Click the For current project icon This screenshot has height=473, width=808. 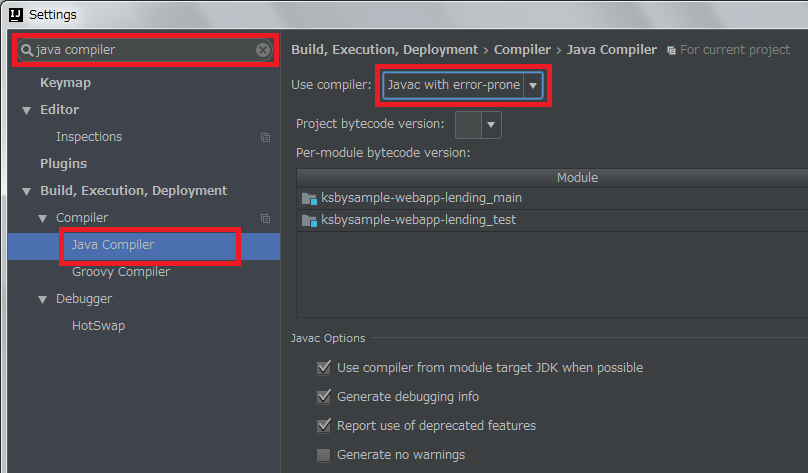(671, 50)
